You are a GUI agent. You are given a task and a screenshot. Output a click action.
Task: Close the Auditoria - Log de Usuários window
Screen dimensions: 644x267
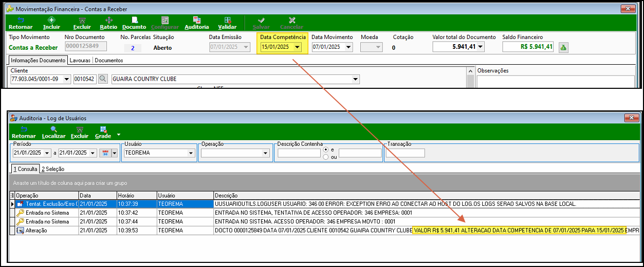[x=632, y=118]
